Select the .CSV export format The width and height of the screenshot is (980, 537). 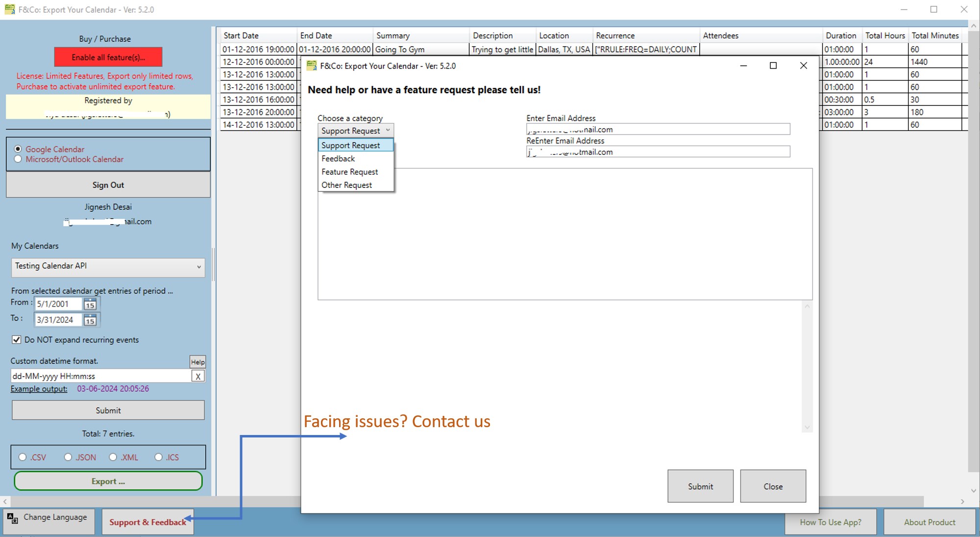coord(23,457)
